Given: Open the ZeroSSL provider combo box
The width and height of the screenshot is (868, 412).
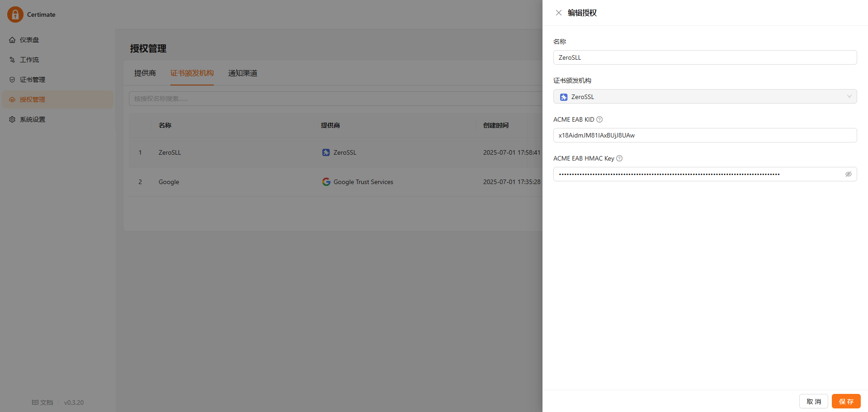Looking at the screenshot, I should [x=705, y=96].
